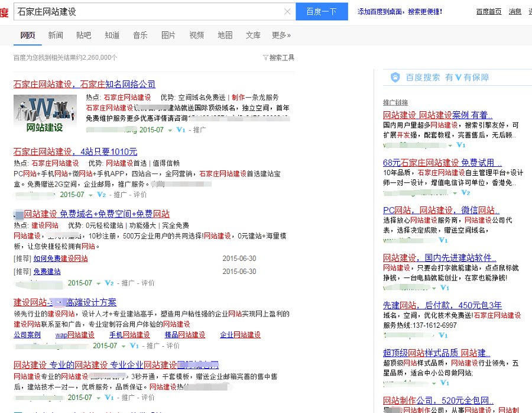Go to 百度首页 in the top right
The height and width of the screenshot is (413, 532).
[x=489, y=12]
